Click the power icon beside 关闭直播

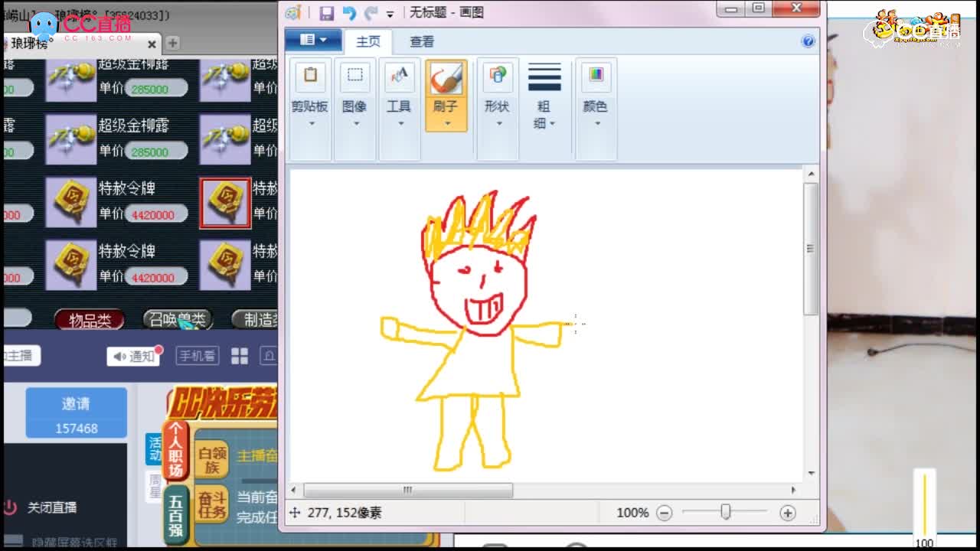[10, 507]
